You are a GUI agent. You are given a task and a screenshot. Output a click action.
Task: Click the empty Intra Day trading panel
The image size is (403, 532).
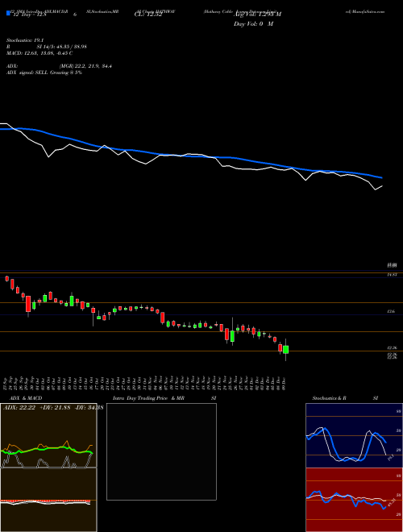coord(161,451)
